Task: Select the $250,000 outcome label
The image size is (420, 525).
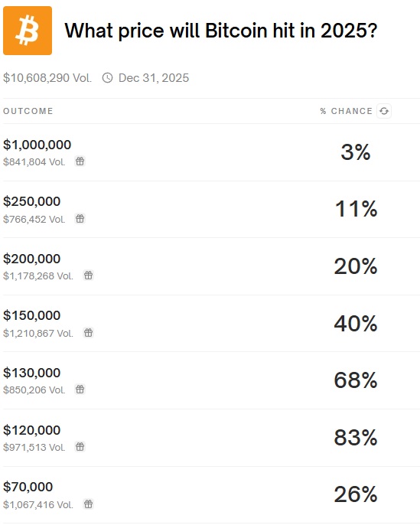Action: [32, 201]
